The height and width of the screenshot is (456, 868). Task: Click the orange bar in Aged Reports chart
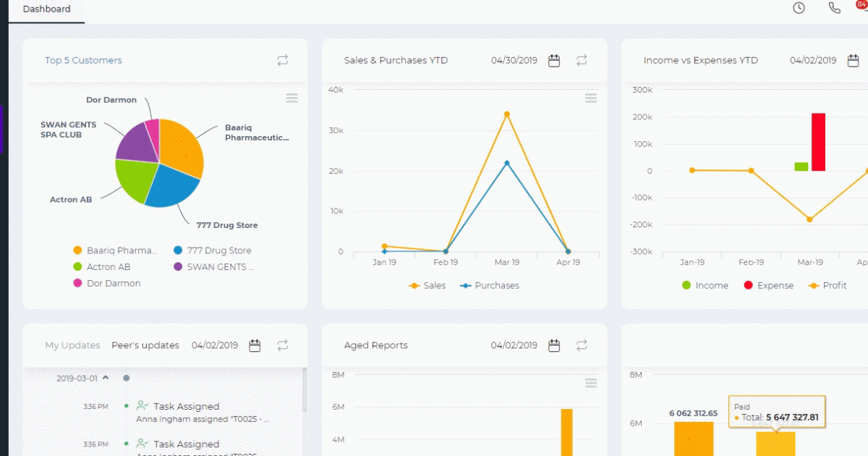[566, 433]
